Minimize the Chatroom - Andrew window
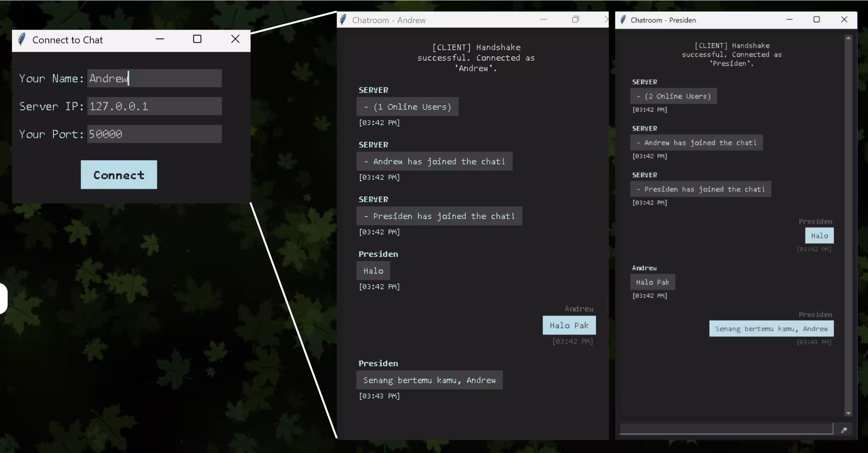868x453 pixels. point(544,20)
